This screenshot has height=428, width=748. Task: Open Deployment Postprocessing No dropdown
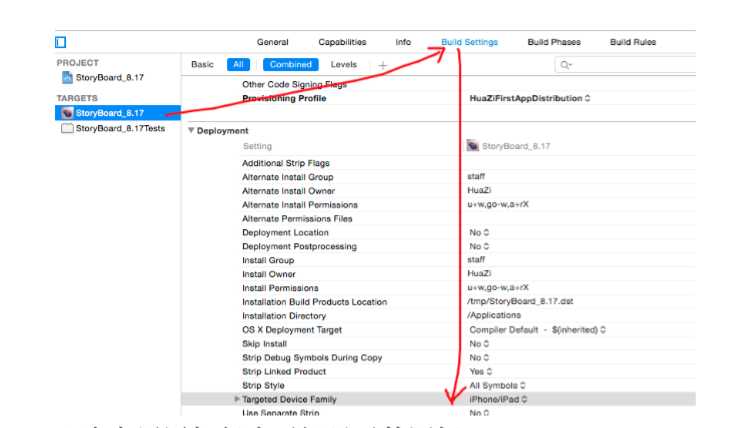[x=479, y=246]
